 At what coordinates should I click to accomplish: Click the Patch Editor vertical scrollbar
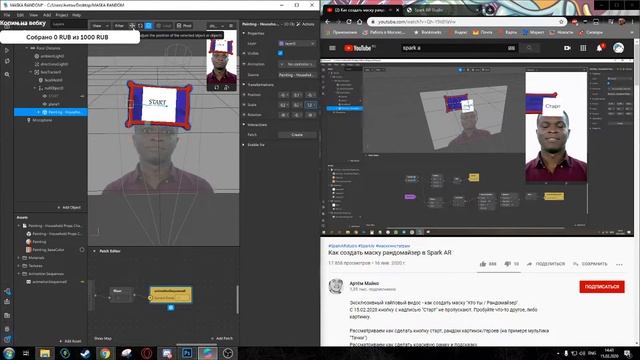(237, 299)
